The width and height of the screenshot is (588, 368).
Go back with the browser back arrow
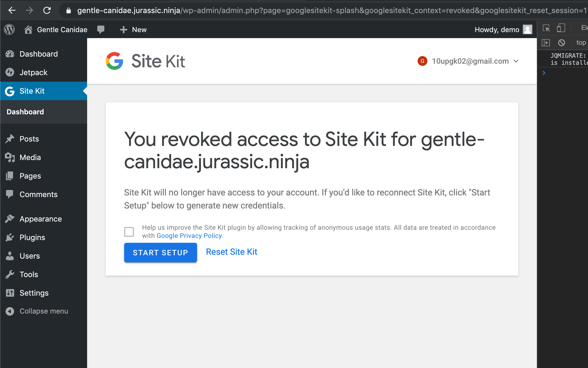tap(12, 10)
